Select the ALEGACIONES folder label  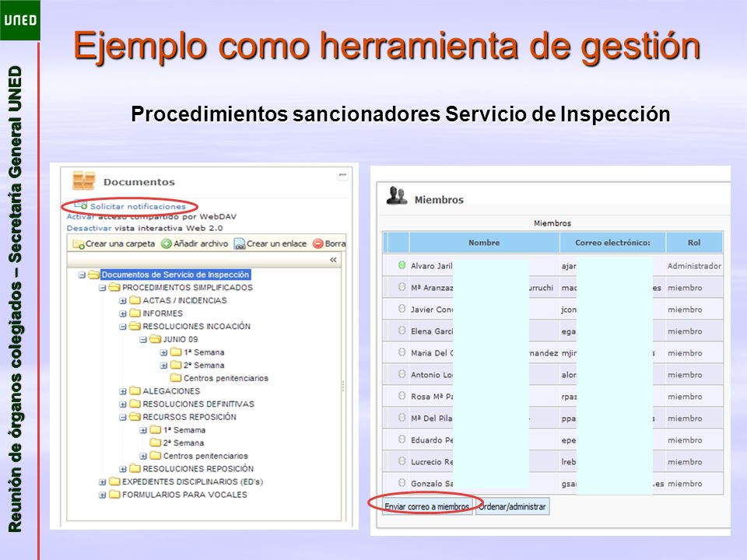[x=171, y=391]
